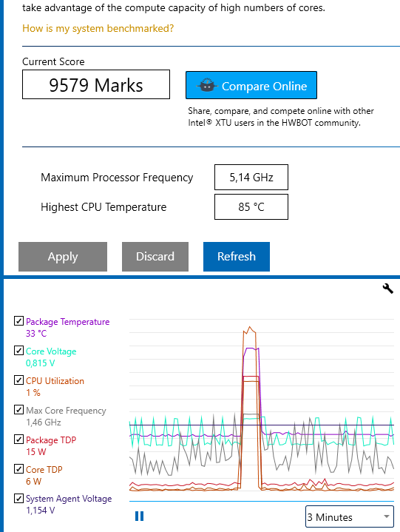This screenshot has height=532, width=400.
Task: Disable the Package TDP checkbox
Action: [18, 439]
